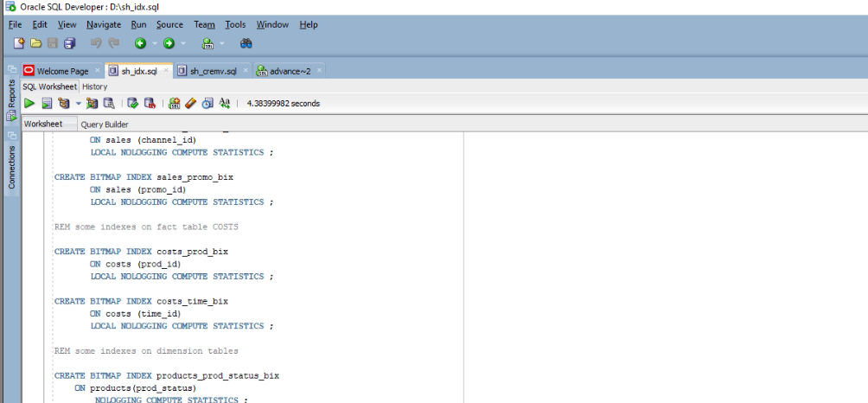The width and height of the screenshot is (868, 403).
Task: Click line 'ON sales (channel_id)'
Action: (143, 140)
